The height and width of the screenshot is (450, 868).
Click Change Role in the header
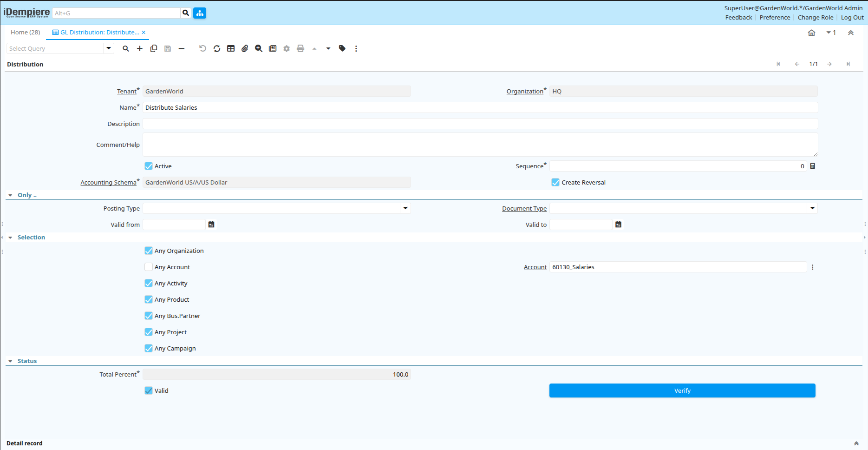(x=815, y=18)
